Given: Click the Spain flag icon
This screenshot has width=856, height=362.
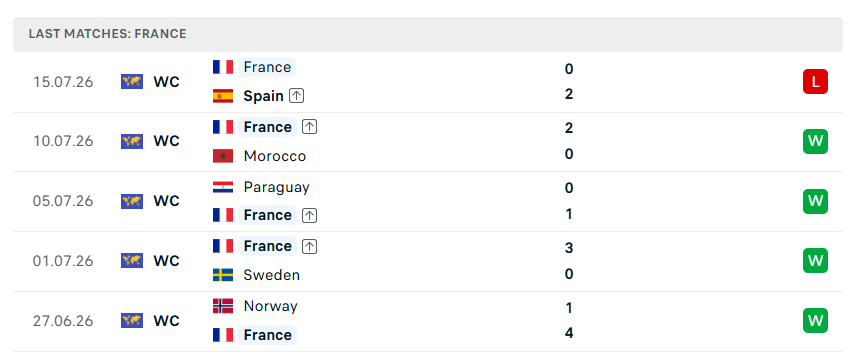Looking at the screenshot, I should [223, 96].
